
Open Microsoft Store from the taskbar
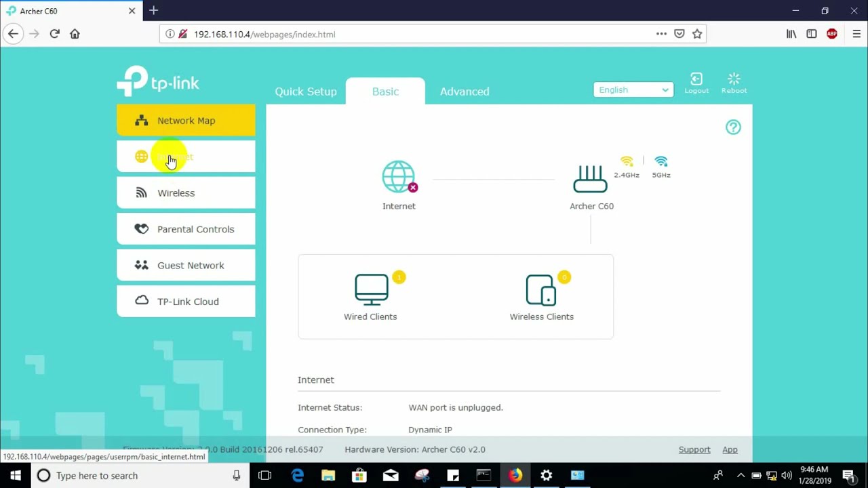(x=359, y=475)
